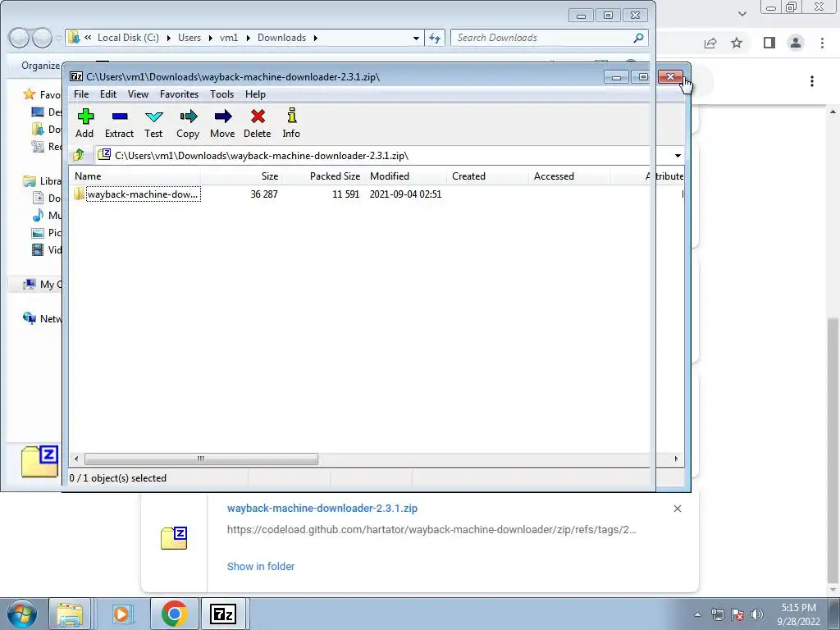Click the red Delete icon
Image resolution: width=840 pixels, height=630 pixels.
coord(257,123)
